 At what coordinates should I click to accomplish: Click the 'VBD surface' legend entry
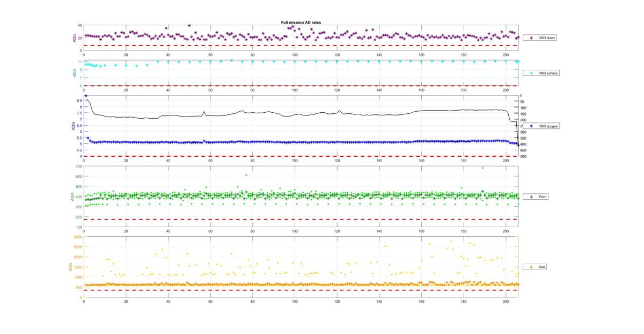point(542,72)
